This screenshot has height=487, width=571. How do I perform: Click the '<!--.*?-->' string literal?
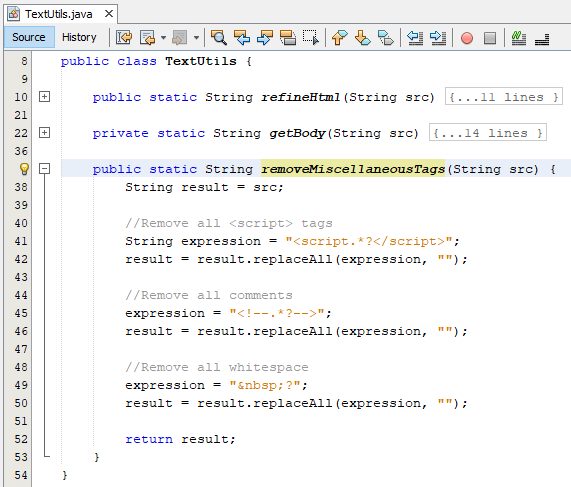pyautogui.click(x=277, y=313)
